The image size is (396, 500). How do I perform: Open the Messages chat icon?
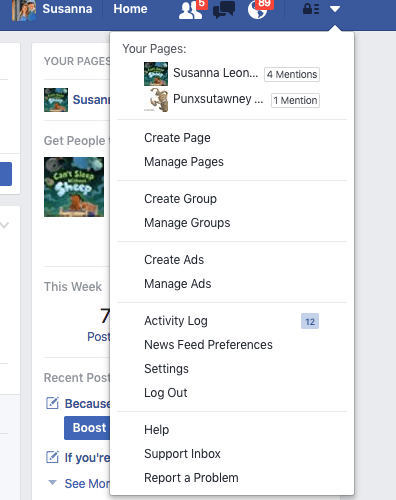point(224,9)
